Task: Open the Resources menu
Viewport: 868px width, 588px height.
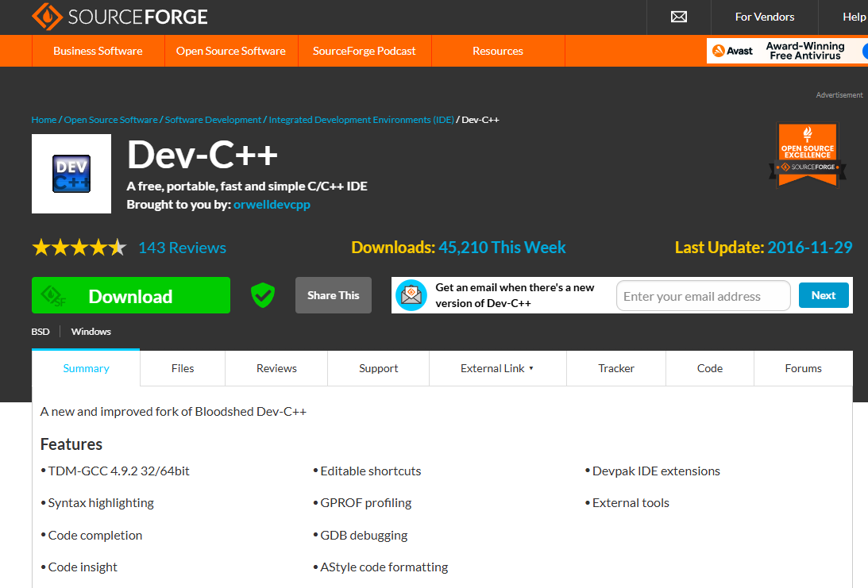Action: click(x=498, y=51)
